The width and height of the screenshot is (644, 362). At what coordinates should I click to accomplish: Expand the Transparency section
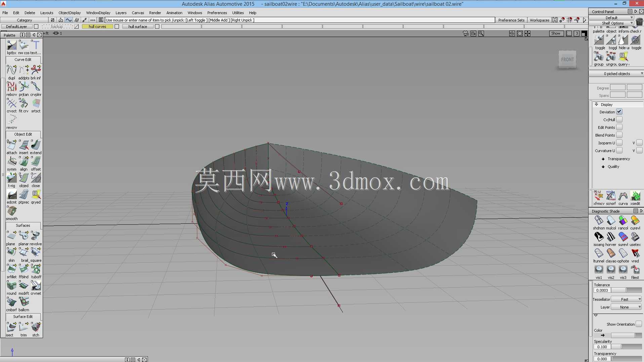pyautogui.click(x=603, y=159)
